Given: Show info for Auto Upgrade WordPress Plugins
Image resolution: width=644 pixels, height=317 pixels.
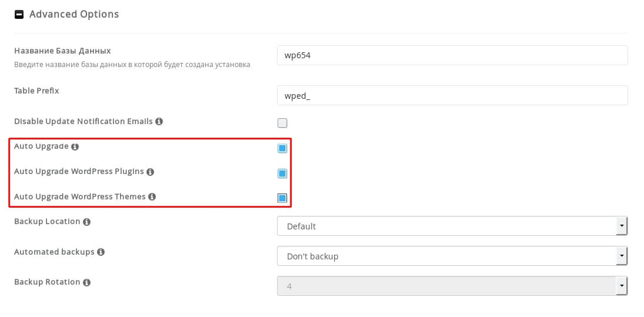Looking at the screenshot, I should click(150, 172).
